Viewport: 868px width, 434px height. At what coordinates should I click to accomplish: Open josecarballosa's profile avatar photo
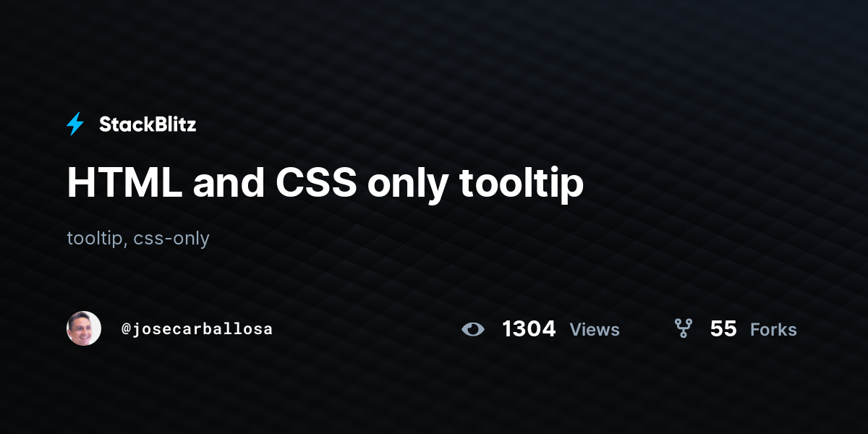point(84,328)
